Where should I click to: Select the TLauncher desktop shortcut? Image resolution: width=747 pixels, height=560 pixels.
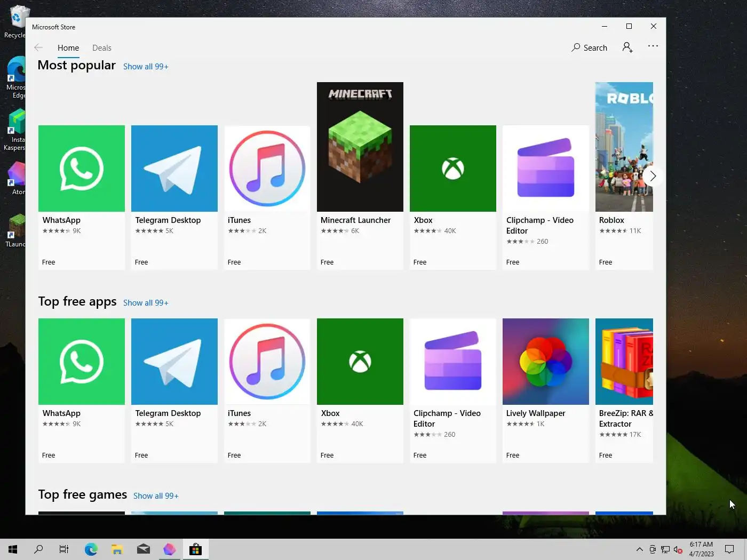[x=15, y=230]
